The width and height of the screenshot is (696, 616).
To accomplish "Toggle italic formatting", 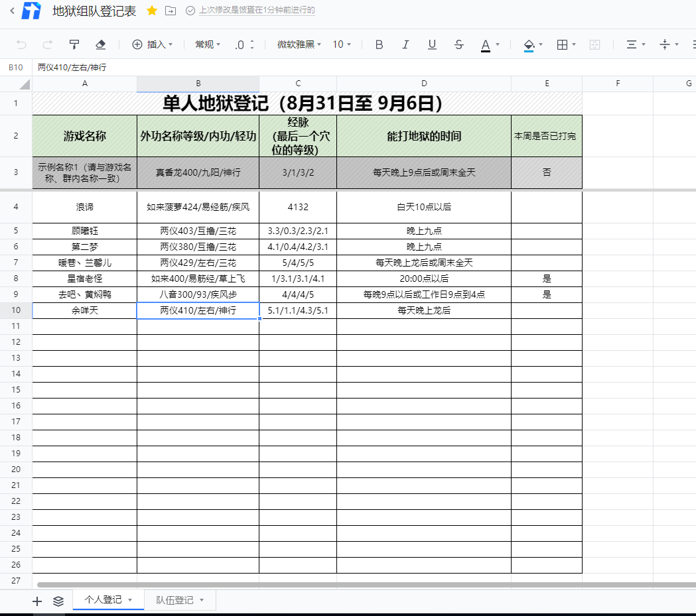I will tap(405, 44).
